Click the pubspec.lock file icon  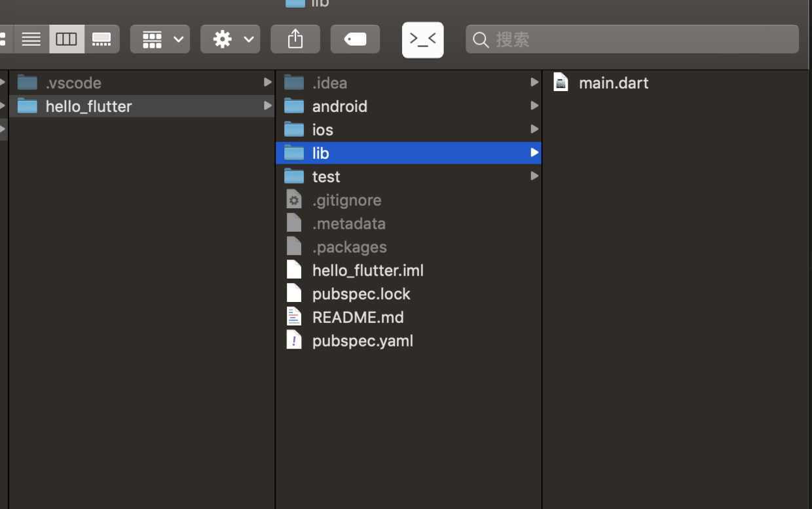coord(294,293)
